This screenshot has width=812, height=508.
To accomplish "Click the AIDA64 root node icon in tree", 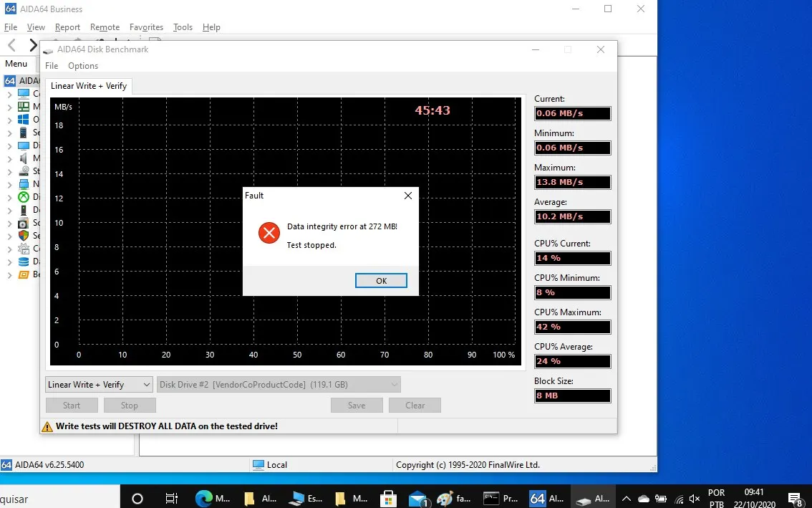I will pyautogui.click(x=10, y=81).
